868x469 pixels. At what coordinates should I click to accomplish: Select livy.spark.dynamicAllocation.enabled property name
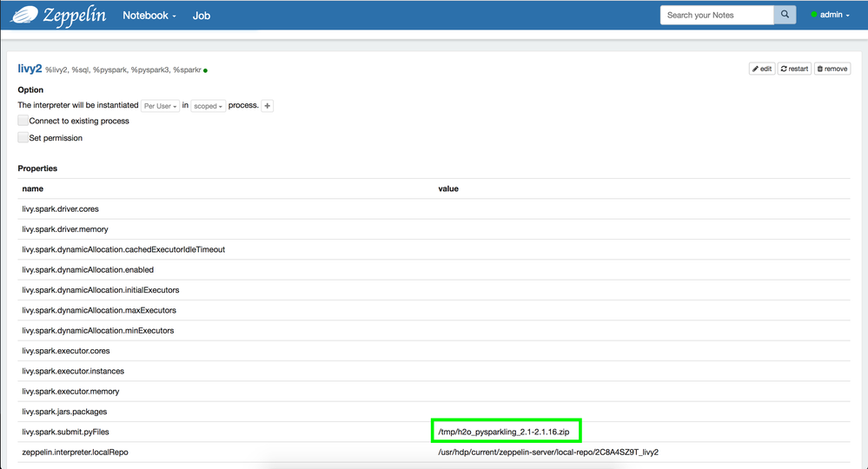point(88,270)
